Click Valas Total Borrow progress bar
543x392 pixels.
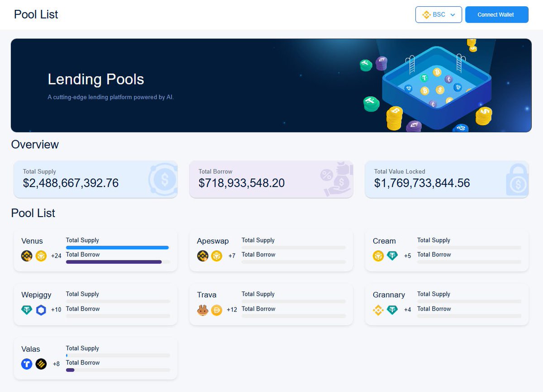pos(118,370)
